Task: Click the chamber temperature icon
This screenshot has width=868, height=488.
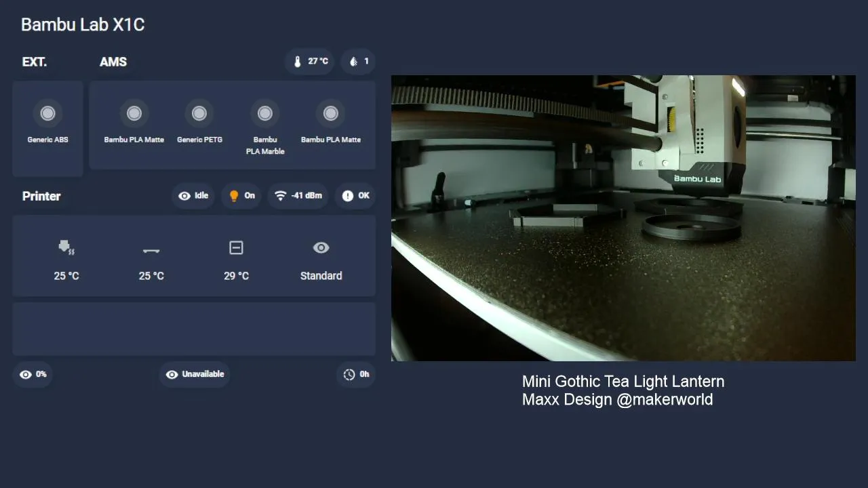Action: pos(236,248)
